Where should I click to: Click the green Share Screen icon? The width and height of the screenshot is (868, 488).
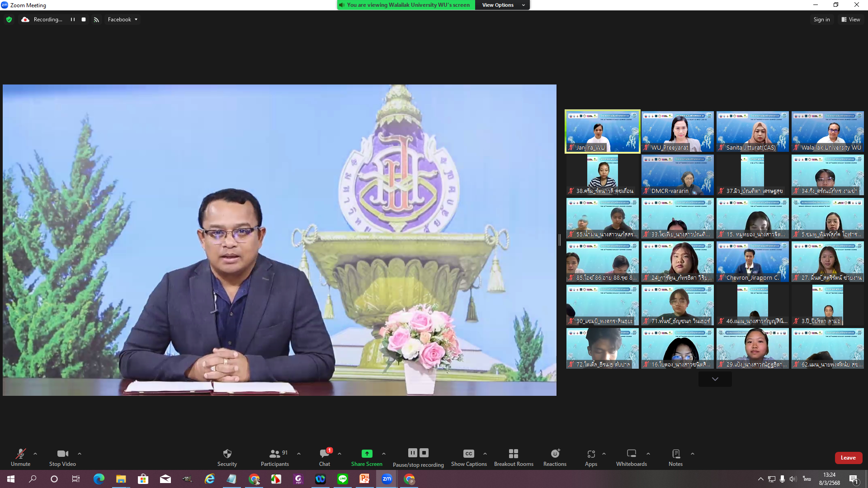pos(367,454)
